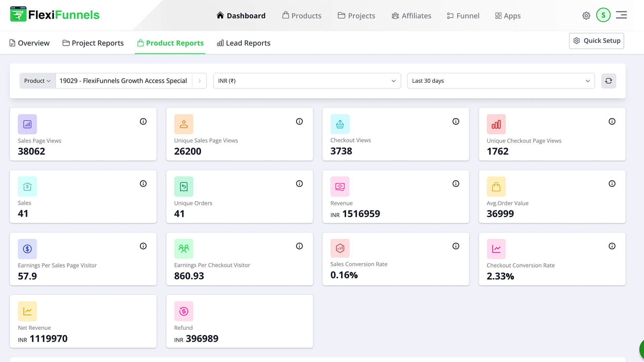Click the Sales Conversion Rate hexagon icon
Viewport: 644px width, 362px height.
340,249
